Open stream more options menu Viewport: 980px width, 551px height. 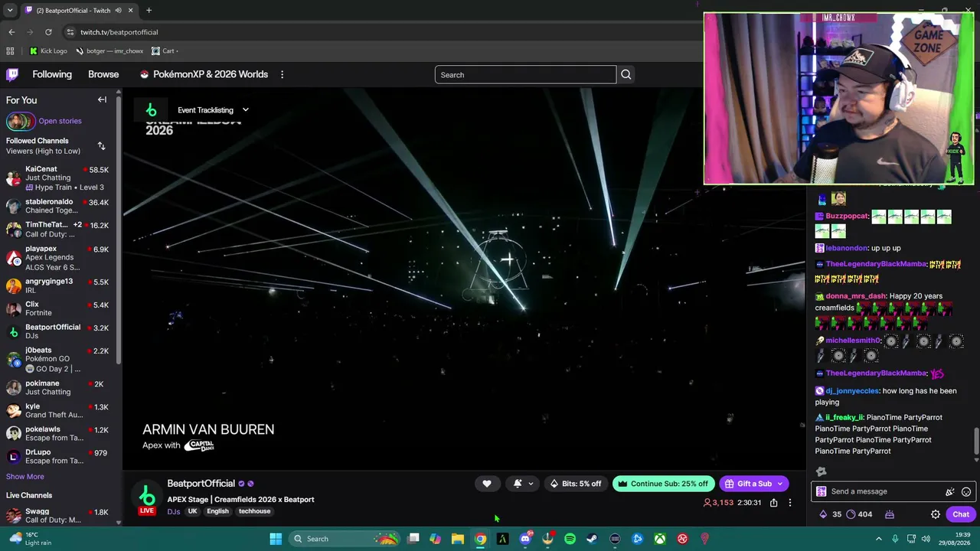(x=789, y=503)
